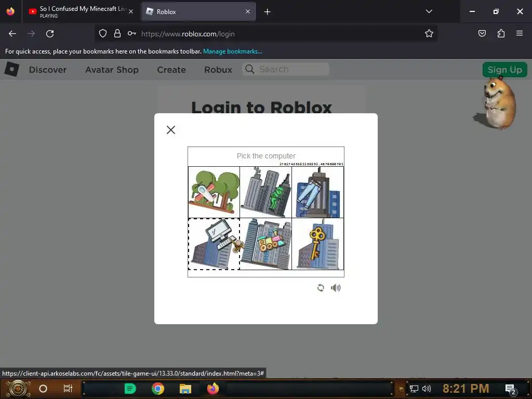532x399 pixels.
Task: Play the audio challenge
Action: click(x=336, y=288)
